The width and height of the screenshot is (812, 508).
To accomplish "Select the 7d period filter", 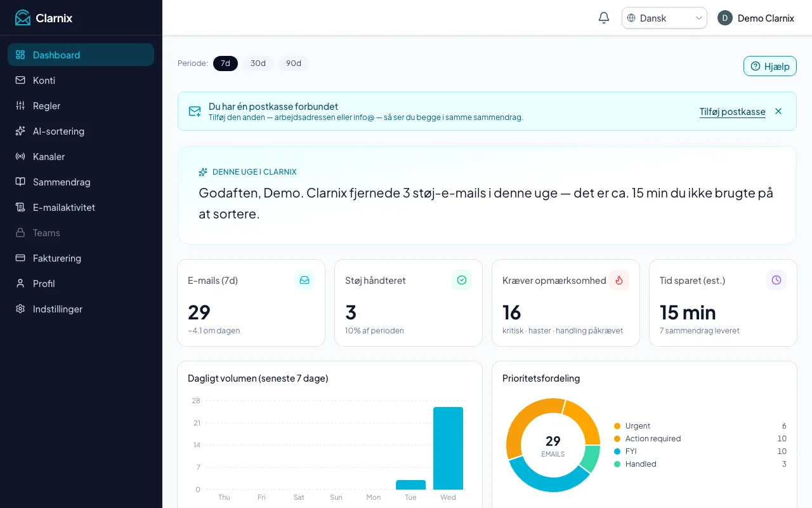I will tap(225, 63).
